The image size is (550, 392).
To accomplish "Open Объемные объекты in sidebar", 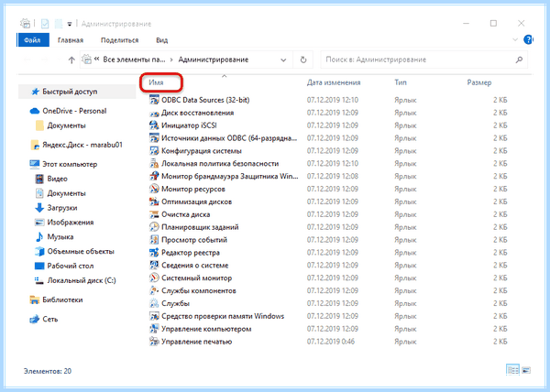I will [81, 251].
